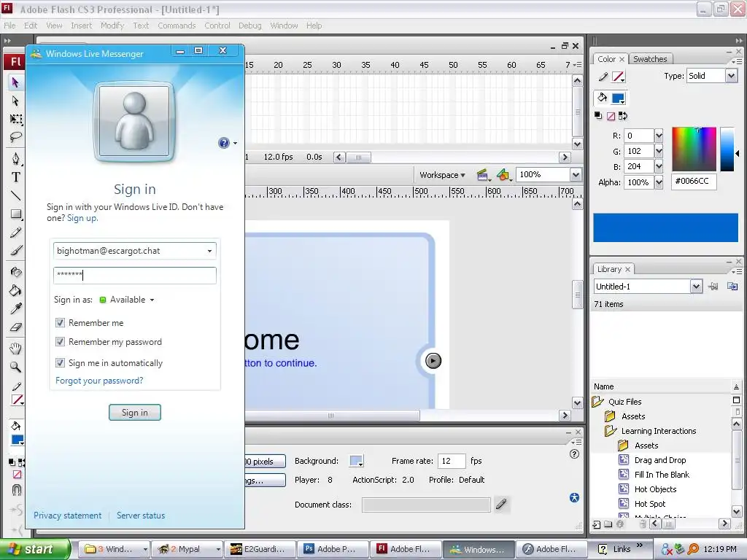This screenshot has height=560, width=747.
Task: Click the Properties panel help icon
Action: pyautogui.click(x=575, y=454)
